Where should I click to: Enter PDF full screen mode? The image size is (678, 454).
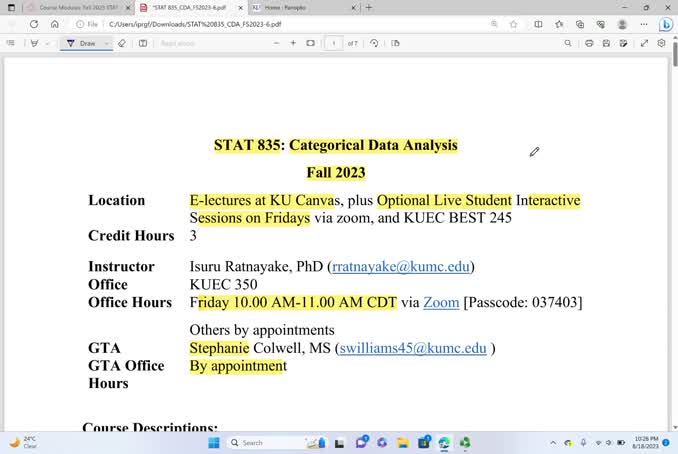tap(644, 43)
